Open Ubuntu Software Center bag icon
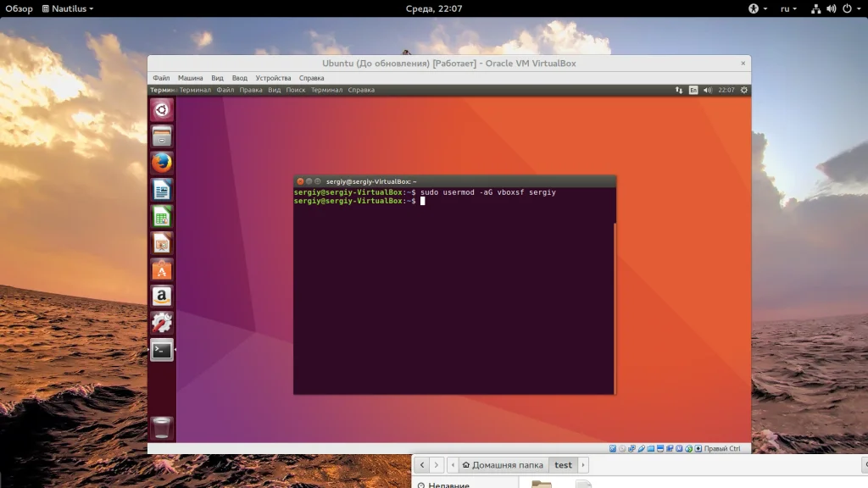Image resolution: width=868 pixels, height=488 pixels. coord(162,270)
